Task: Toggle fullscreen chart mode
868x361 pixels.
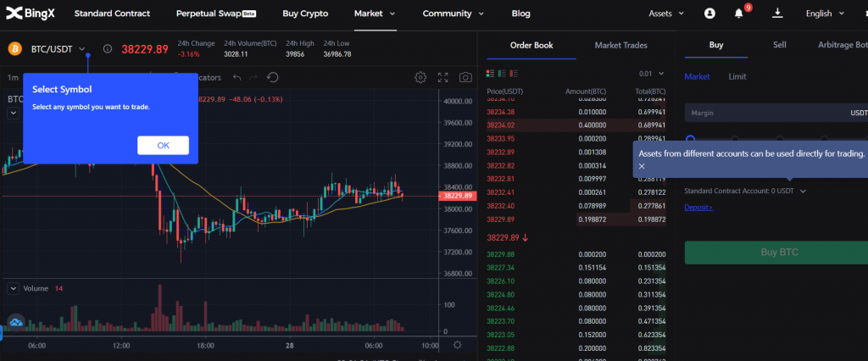Action: (442, 77)
